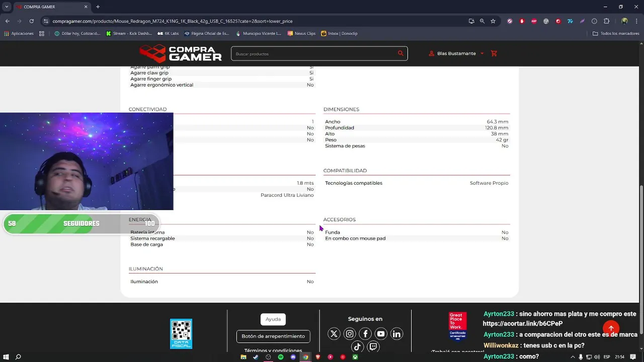Viewport: 644px width, 362px height.
Task: Open the Aplicaciones bookmark
Action: point(19,34)
